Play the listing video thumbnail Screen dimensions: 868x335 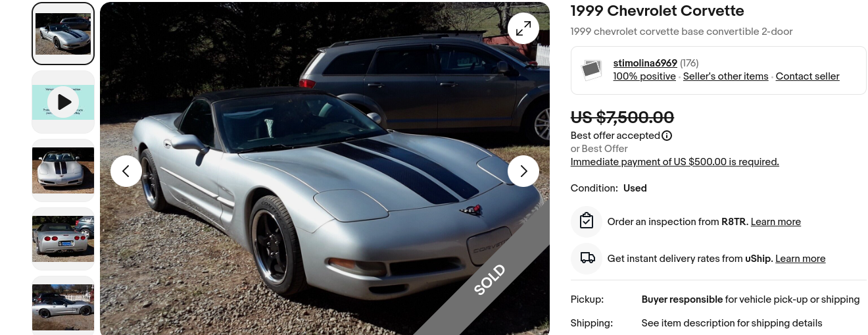coord(63,102)
